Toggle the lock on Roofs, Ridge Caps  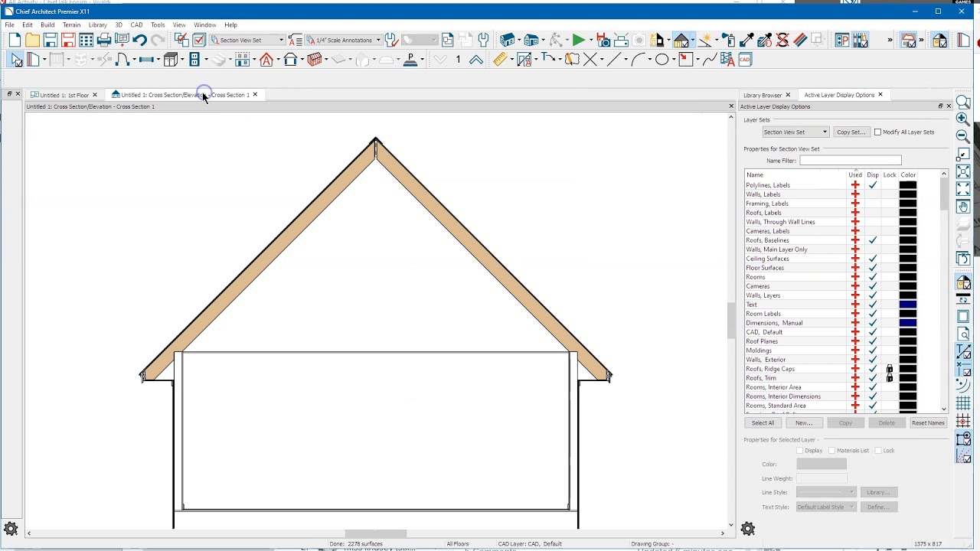tap(889, 369)
